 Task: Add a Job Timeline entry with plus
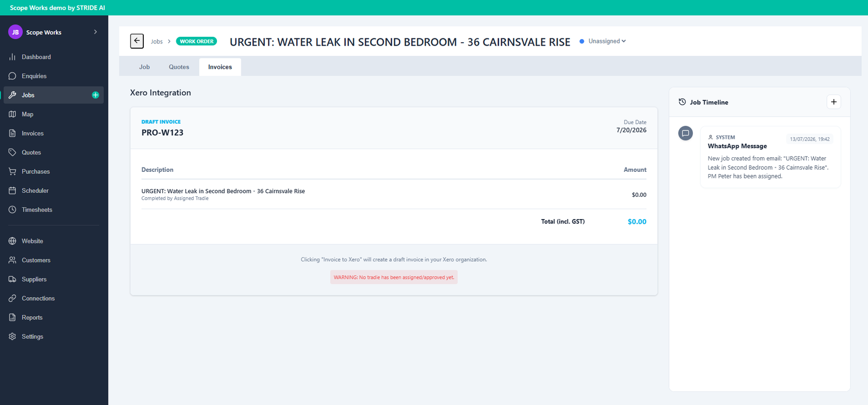[834, 102]
